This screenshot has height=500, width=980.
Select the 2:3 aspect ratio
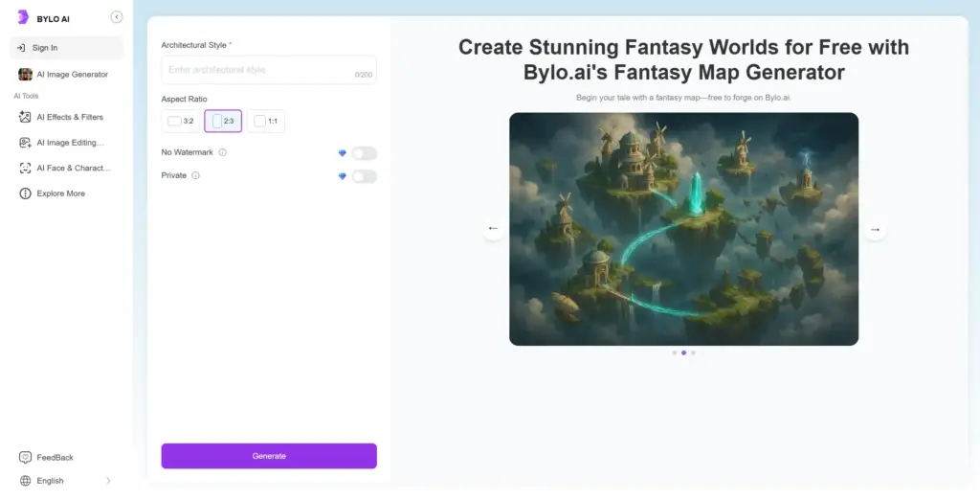tap(223, 122)
